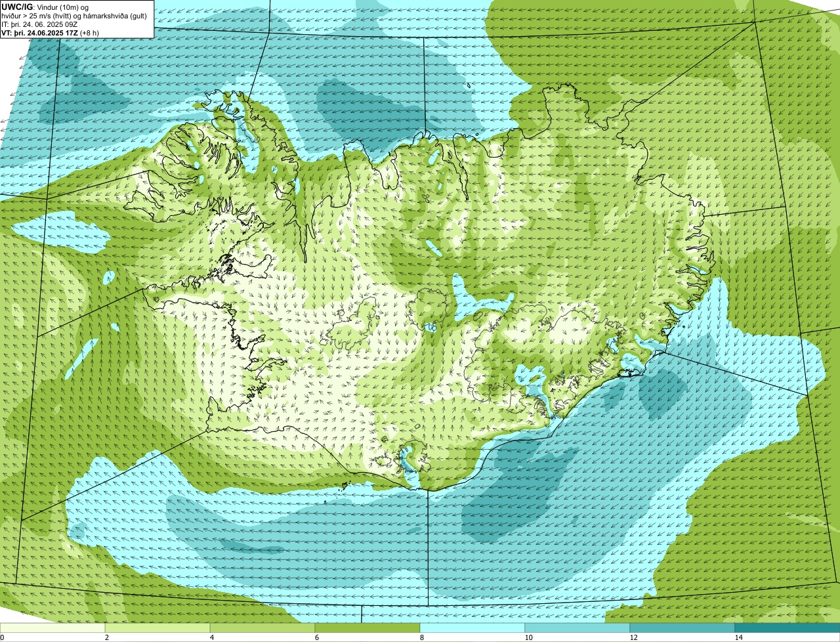The image size is (840, 642).
Task: Click the "IT: þri. 24. 06. 2025 09Z" line
Action: point(40,24)
